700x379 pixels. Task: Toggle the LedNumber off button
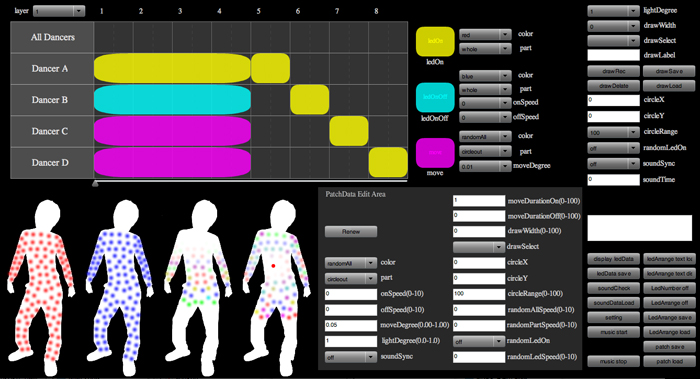pyautogui.click(x=669, y=288)
